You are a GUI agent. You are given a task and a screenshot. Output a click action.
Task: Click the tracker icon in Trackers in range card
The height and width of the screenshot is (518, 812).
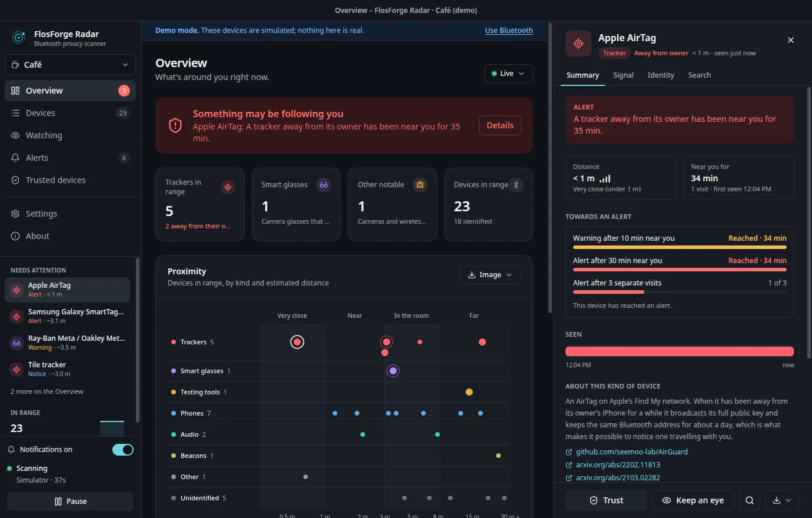coord(228,187)
